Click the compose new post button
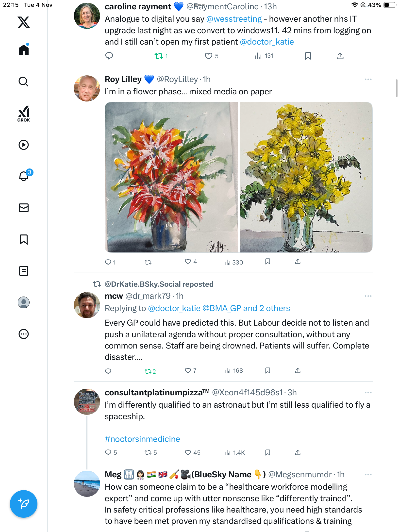The width and height of the screenshot is (399, 532). (24, 504)
